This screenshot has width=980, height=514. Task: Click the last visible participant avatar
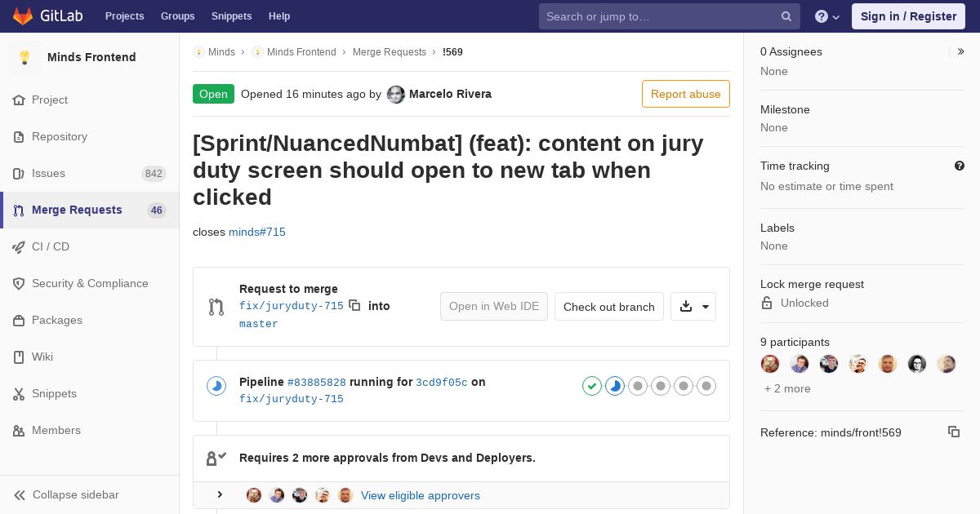947,364
